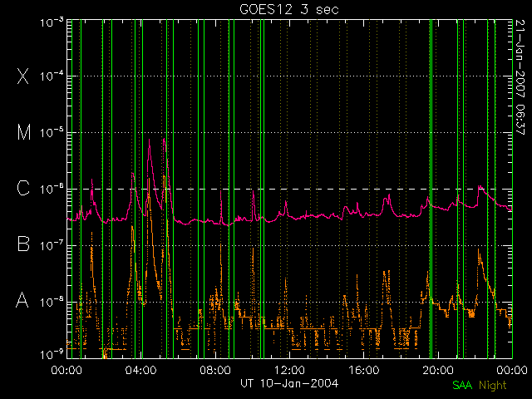Click the M flare class label
Screen dimensions: 532x399
coord(24,132)
